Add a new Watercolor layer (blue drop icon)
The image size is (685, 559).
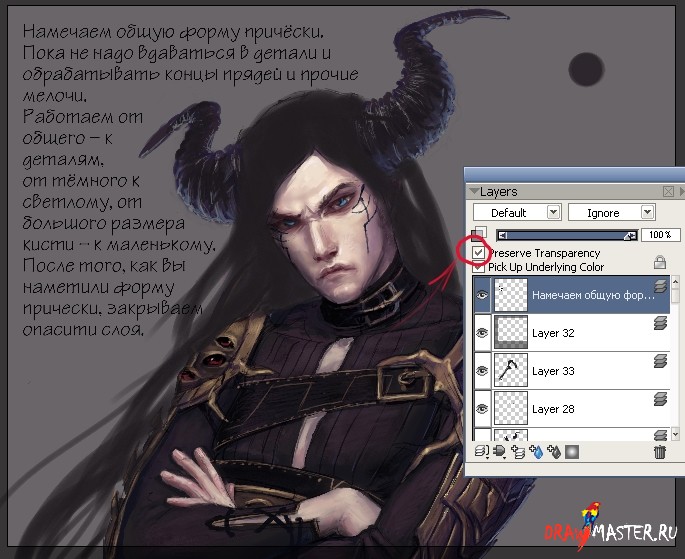(536, 452)
